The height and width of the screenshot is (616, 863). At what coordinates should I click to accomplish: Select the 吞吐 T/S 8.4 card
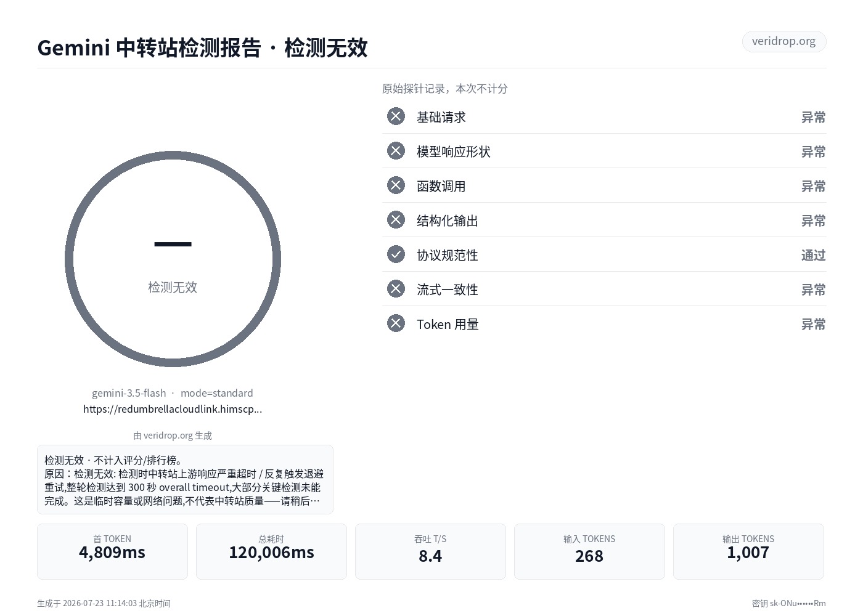(x=430, y=551)
